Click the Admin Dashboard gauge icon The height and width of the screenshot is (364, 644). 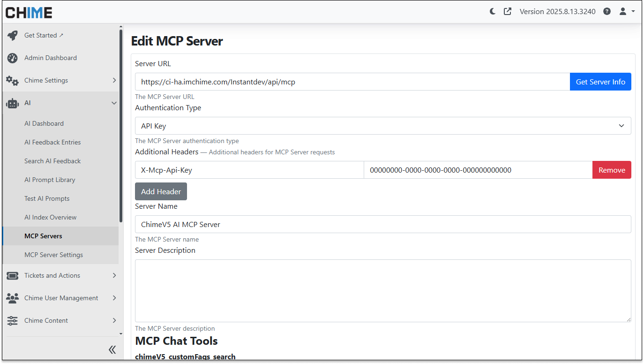pyautogui.click(x=13, y=58)
